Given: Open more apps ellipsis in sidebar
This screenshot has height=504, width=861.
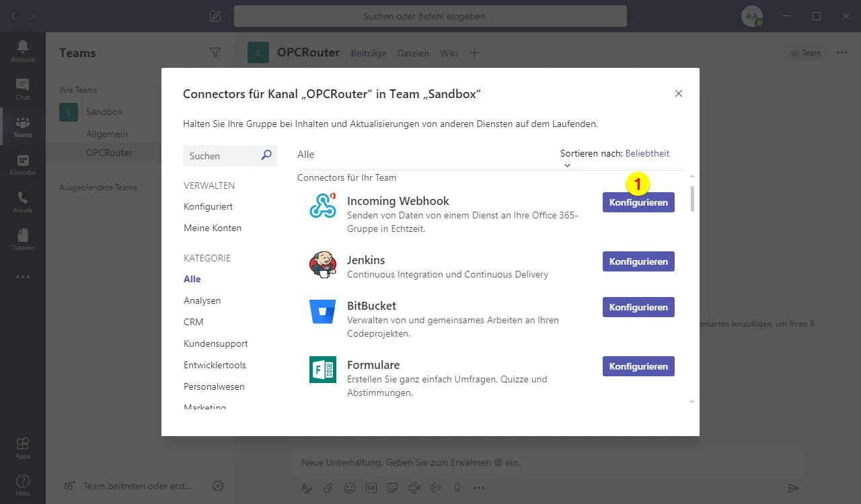Looking at the screenshot, I should pyautogui.click(x=23, y=277).
